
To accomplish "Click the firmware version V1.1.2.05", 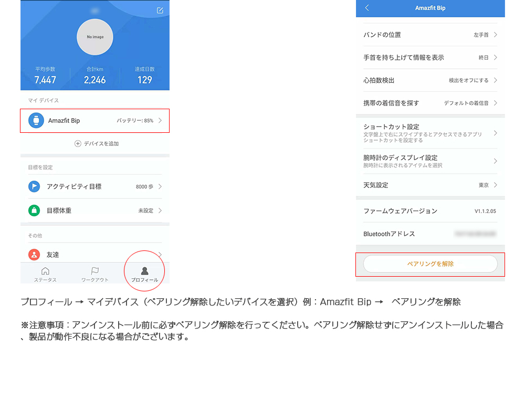I will pyautogui.click(x=485, y=212).
